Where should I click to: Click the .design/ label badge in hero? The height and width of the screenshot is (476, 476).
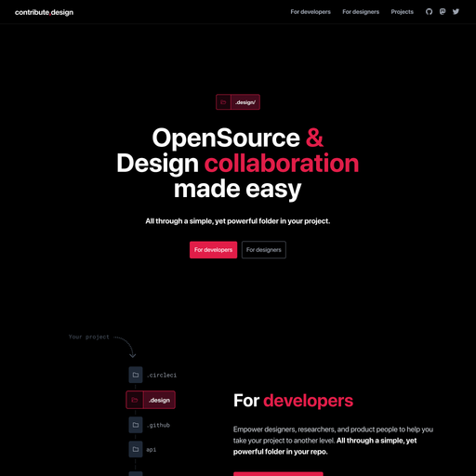click(x=245, y=102)
